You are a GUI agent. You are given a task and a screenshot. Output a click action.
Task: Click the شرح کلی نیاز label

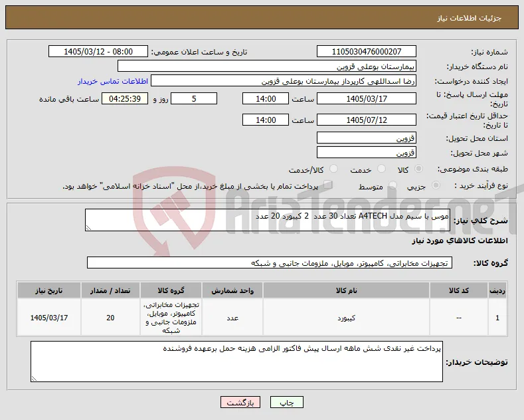point(481,221)
